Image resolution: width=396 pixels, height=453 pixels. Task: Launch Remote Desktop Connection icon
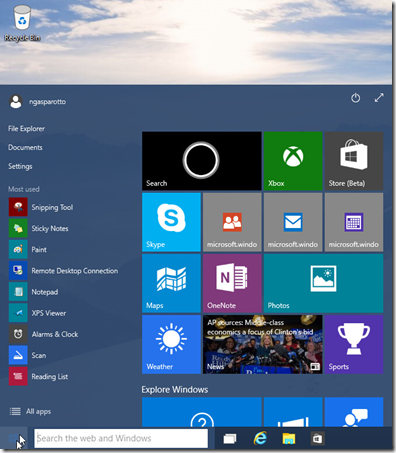pos(18,270)
